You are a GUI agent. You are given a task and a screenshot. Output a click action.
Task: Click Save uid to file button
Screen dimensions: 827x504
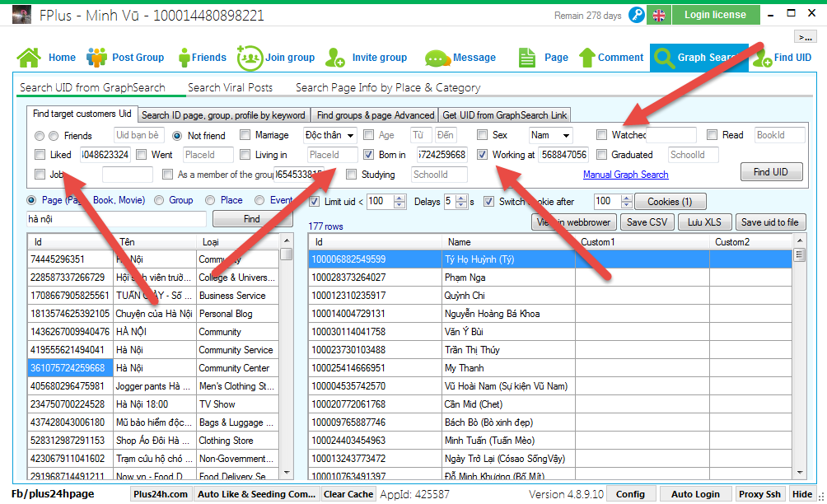pyautogui.click(x=770, y=222)
